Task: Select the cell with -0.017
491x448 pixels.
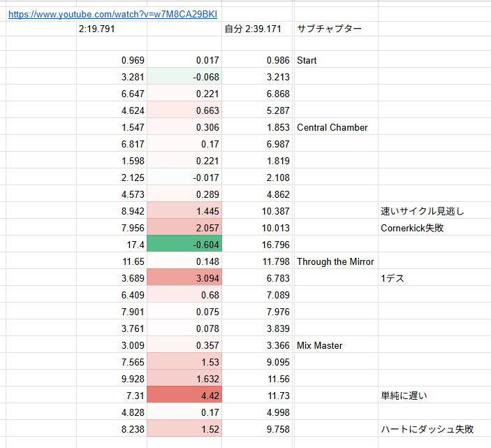Action: (x=184, y=178)
